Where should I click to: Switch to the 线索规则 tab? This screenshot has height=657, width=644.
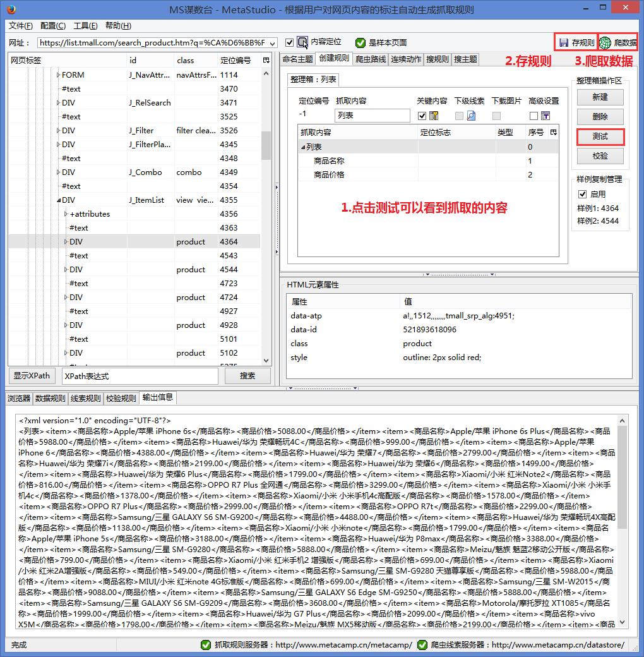[x=86, y=398]
